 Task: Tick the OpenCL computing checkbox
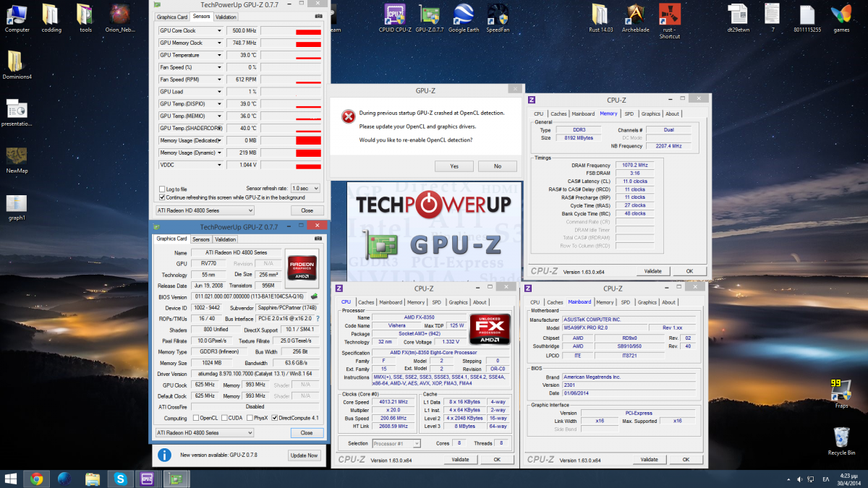(196, 418)
